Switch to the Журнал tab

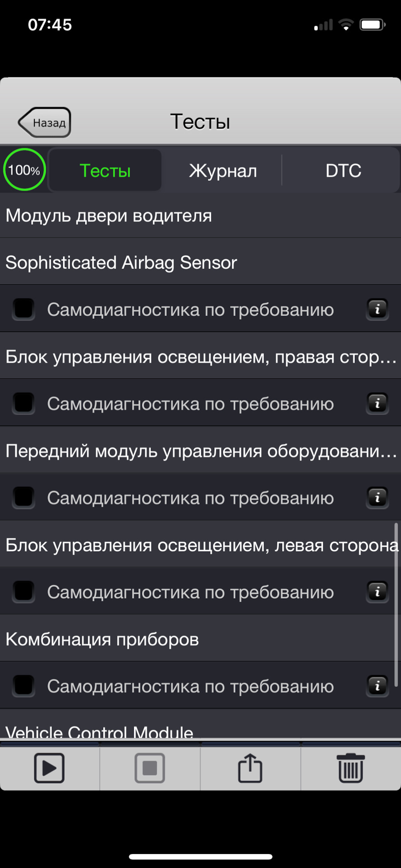[x=222, y=170]
